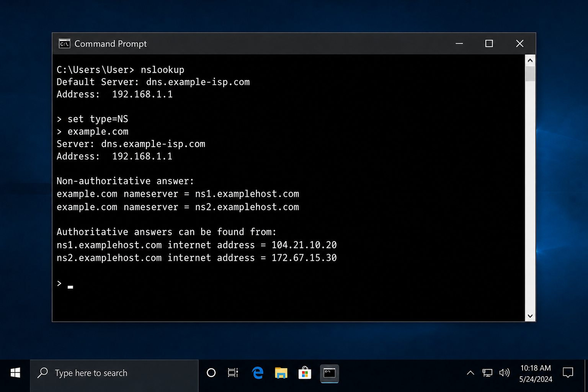The image size is (588, 392).
Task: Click the address 104.21.10.20
Action: coord(304,245)
